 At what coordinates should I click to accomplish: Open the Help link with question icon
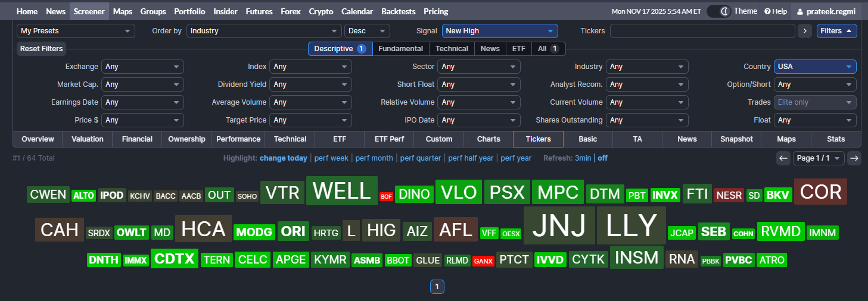point(776,11)
